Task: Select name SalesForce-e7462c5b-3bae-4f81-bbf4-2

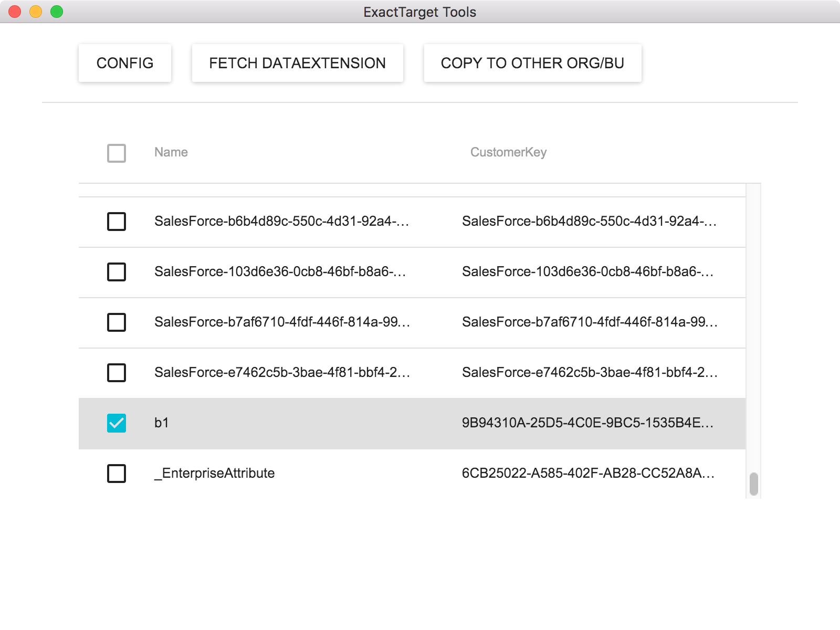Action: click(x=282, y=373)
